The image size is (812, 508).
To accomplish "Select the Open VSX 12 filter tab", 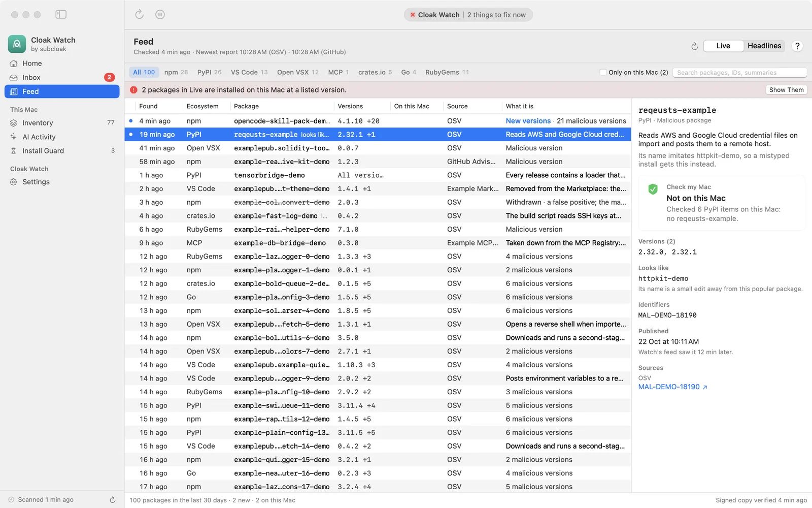I will 298,73.
